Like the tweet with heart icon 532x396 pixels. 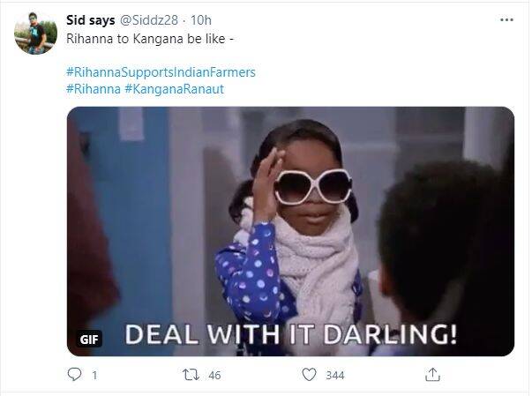click(x=309, y=375)
